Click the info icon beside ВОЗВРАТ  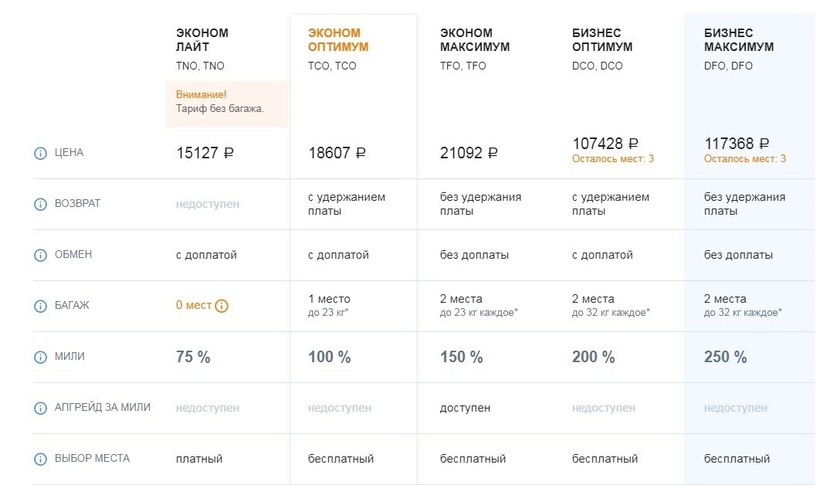(x=41, y=204)
